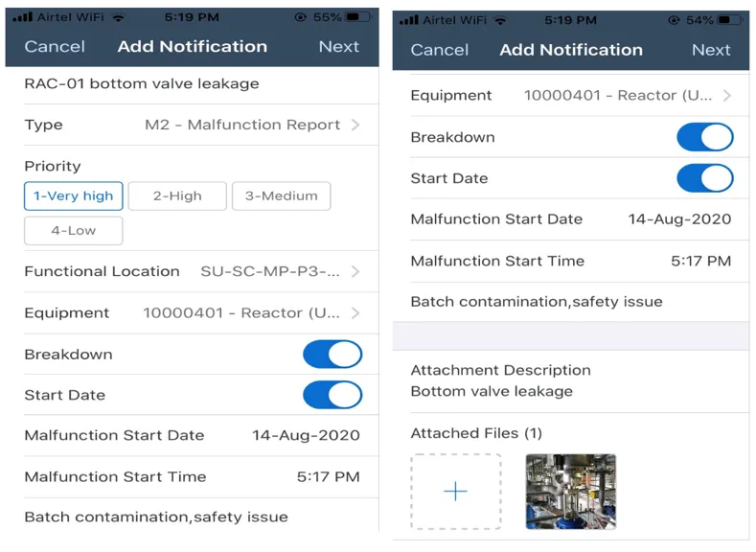
Task: Tap 10000401 - Reactor value on right screen
Action: pos(618,96)
